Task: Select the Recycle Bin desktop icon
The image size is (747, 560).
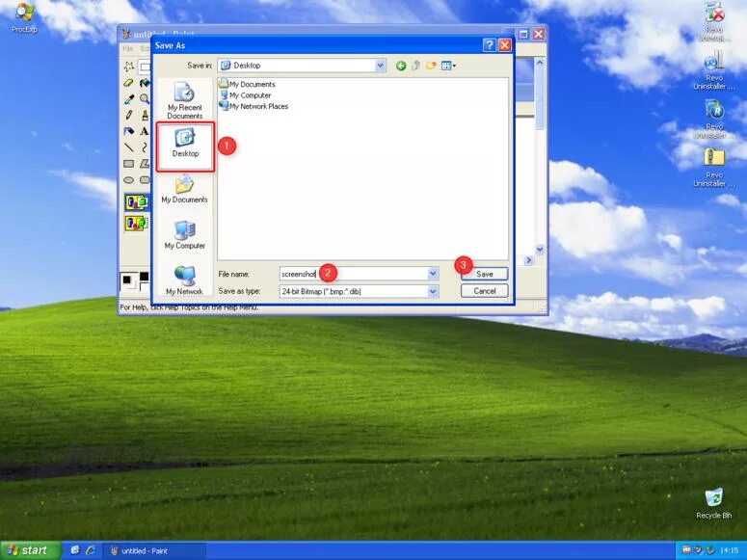Action: point(713,503)
